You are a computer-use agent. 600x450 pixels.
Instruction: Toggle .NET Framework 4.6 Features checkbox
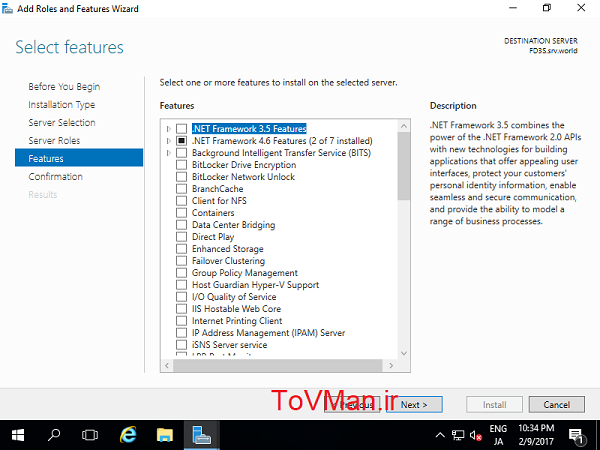coord(181,141)
